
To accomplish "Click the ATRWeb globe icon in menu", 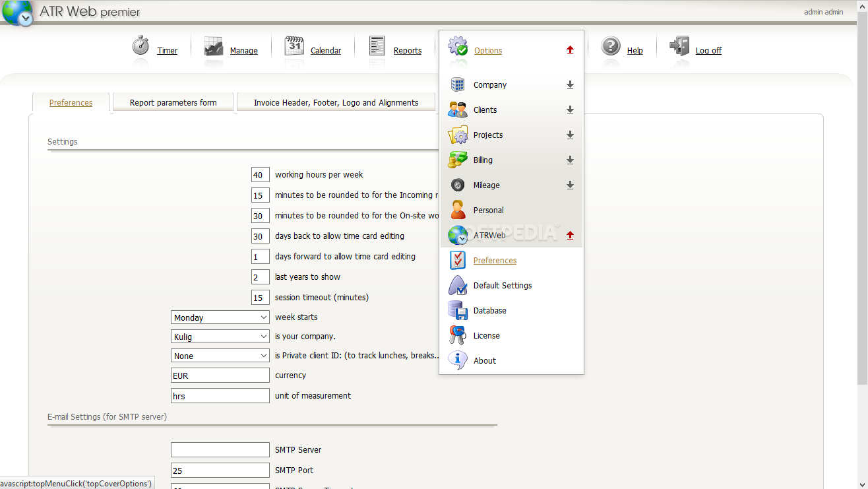I will click(458, 236).
